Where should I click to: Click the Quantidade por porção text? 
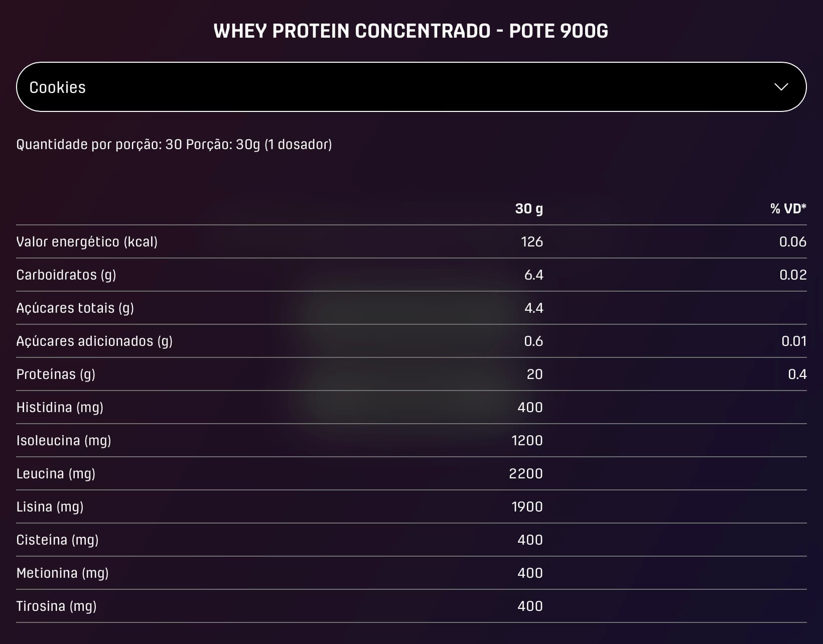point(174,145)
